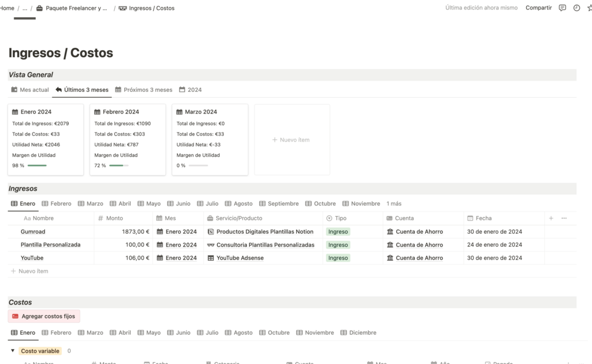Click the 98 % margin progress bar
Viewport: 592px width, 364px height.
[37, 166]
